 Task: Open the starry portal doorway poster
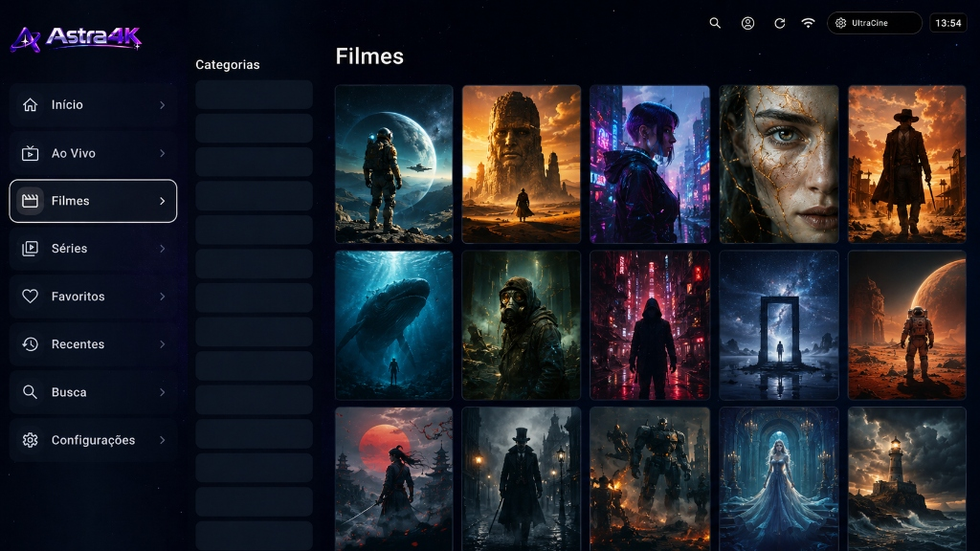(x=779, y=325)
